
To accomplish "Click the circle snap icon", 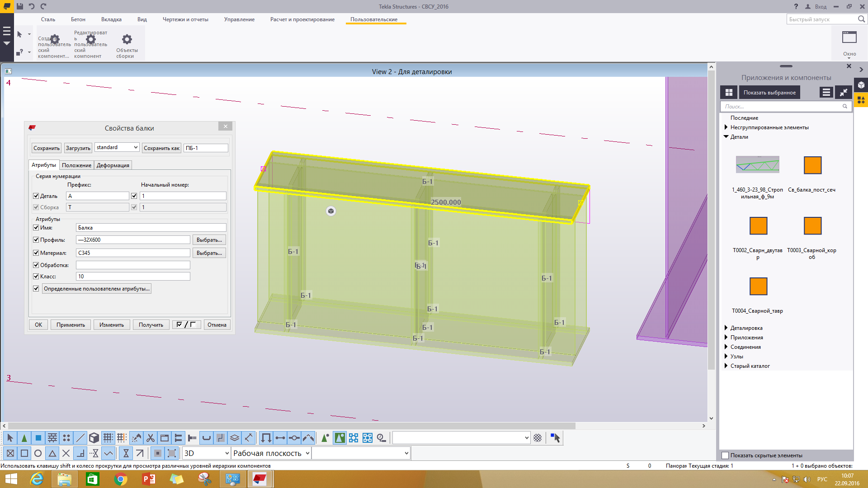I will 38,453.
